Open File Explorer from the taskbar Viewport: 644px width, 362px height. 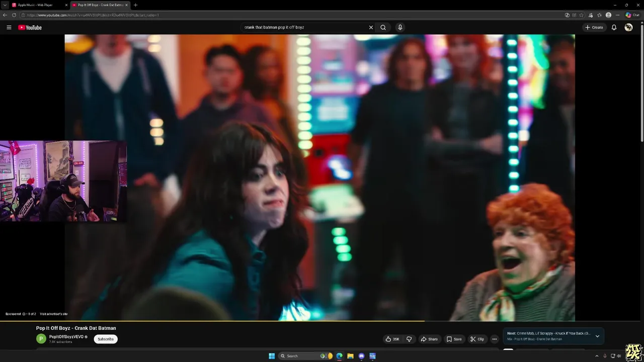point(350,356)
